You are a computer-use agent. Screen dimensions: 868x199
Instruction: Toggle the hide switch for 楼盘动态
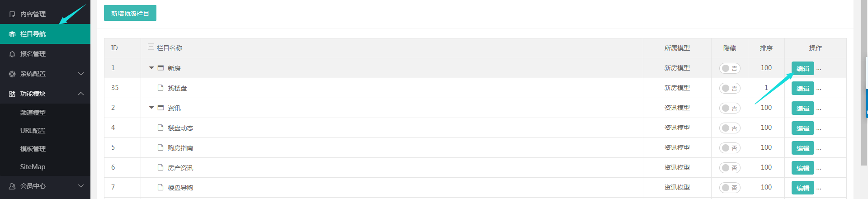coord(730,128)
